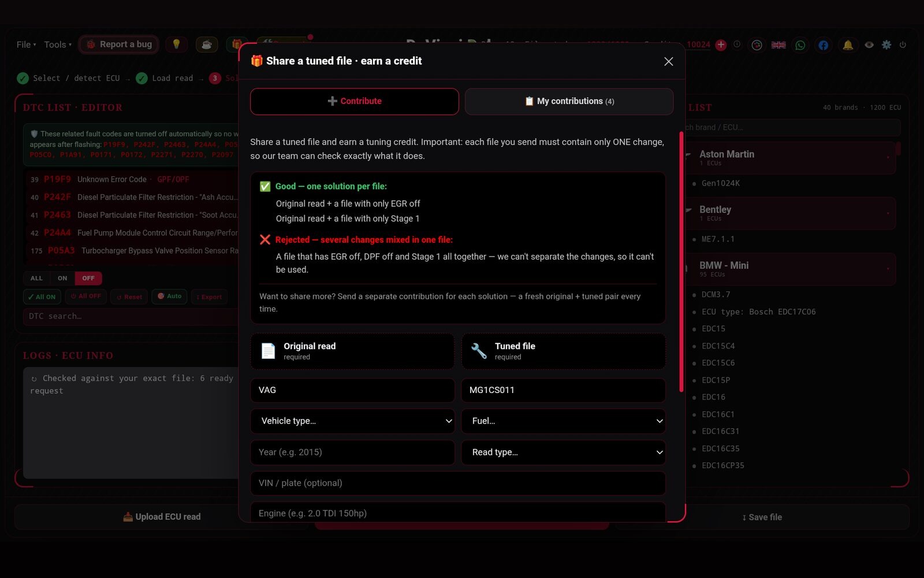
Task: Click the All ON checkmark button
Action: 42,297
